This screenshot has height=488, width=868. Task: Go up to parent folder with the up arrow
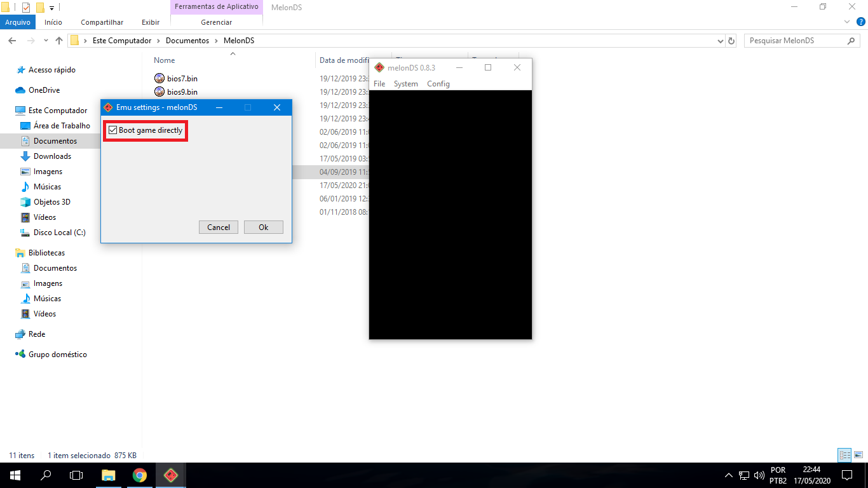click(58, 40)
